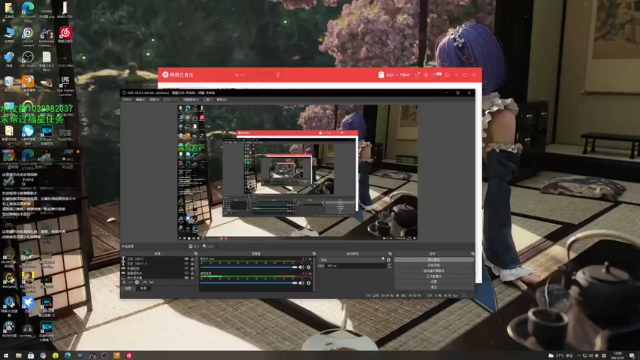Screen dimensions: 640x360
Task: Expand the user account dropdown in NetEase Music
Action: click(398, 75)
